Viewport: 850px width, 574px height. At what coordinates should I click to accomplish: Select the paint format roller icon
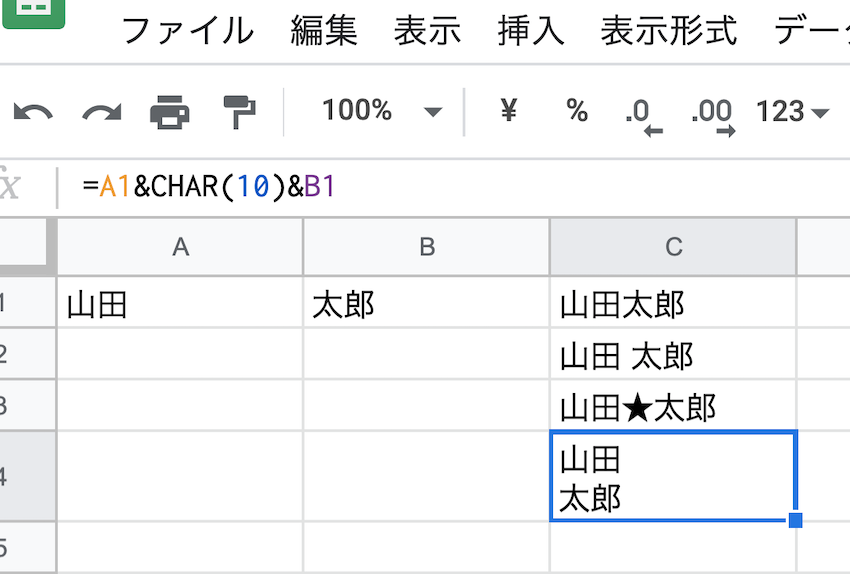(x=239, y=112)
